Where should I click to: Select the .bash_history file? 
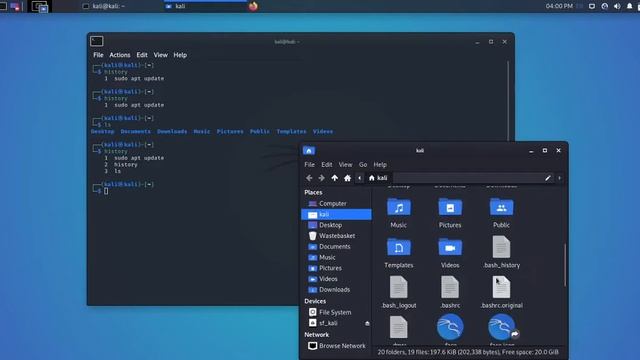pos(501,253)
